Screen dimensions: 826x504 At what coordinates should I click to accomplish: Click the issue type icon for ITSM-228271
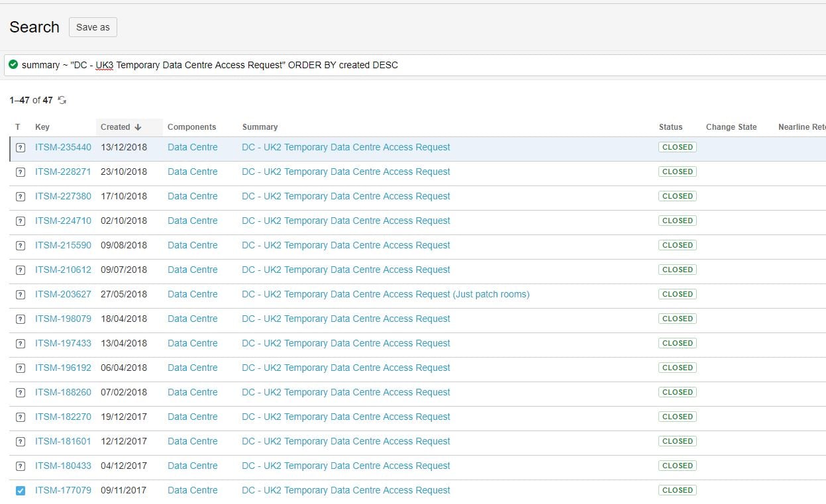[x=21, y=172]
